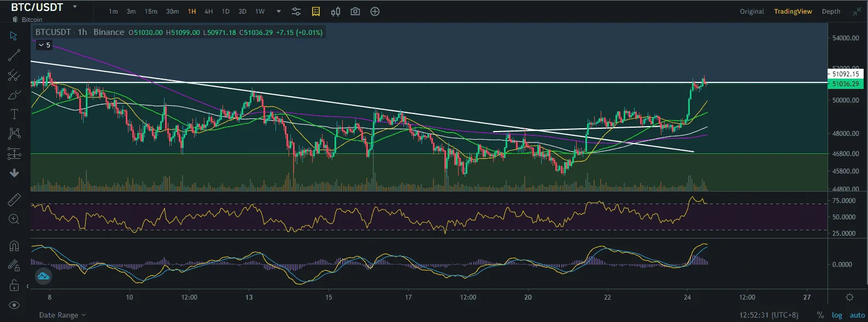The image size is (868, 322).
Task: Switch to 1m interval
Action: (113, 11)
